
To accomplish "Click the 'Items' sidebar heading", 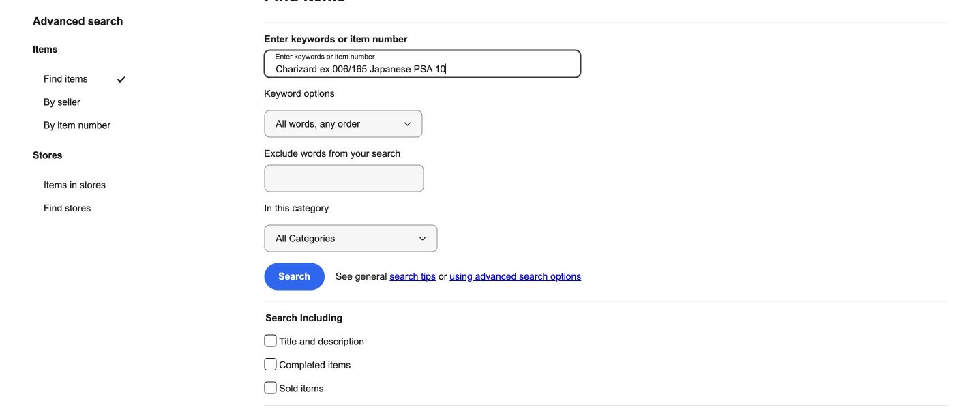I will point(45,49).
